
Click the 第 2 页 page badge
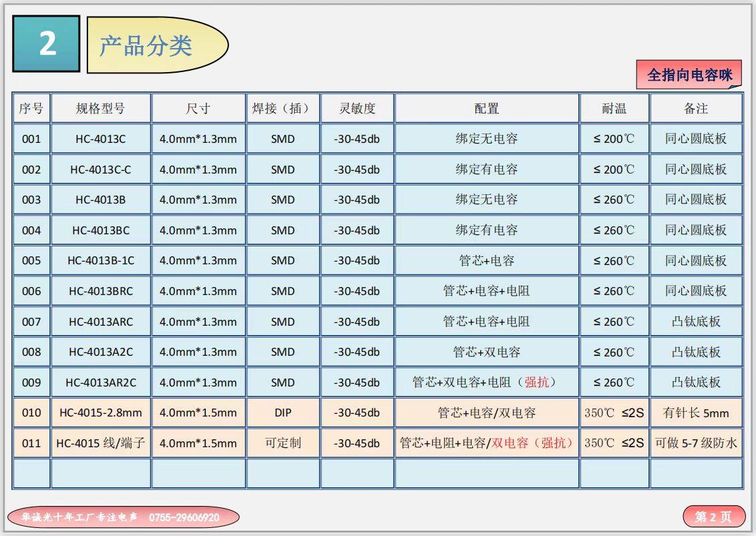pyautogui.click(x=713, y=517)
